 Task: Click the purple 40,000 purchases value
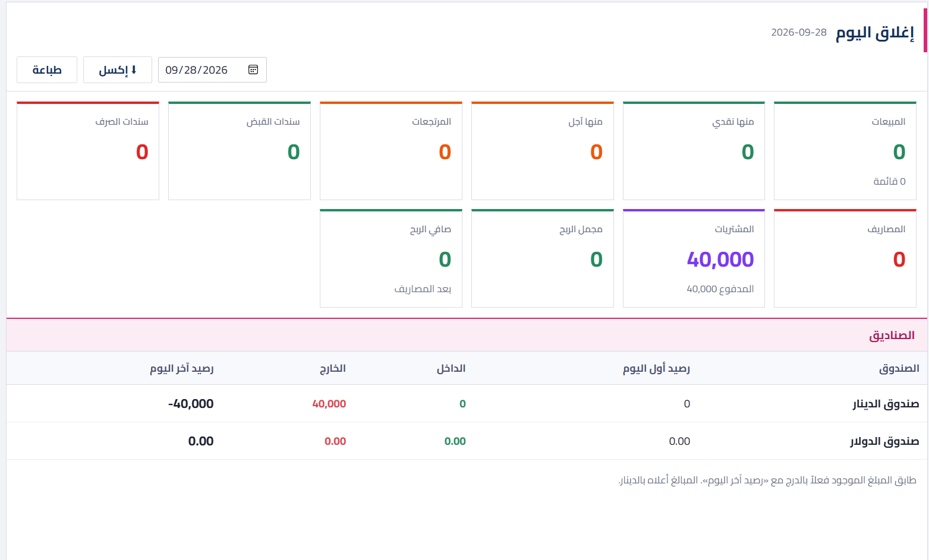tap(720, 260)
